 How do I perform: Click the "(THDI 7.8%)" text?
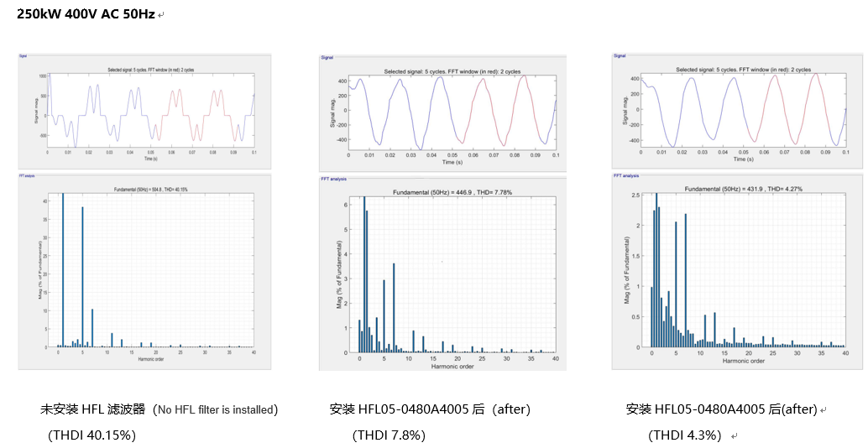click(389, 435)
